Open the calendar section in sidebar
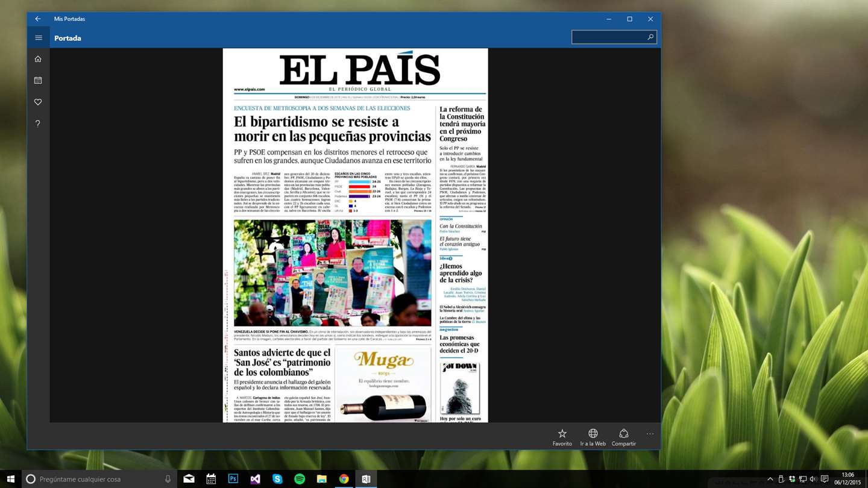Image resolution: width=868 pixels, height=488 pixels. pyautogui.click(x=38, y=80)
